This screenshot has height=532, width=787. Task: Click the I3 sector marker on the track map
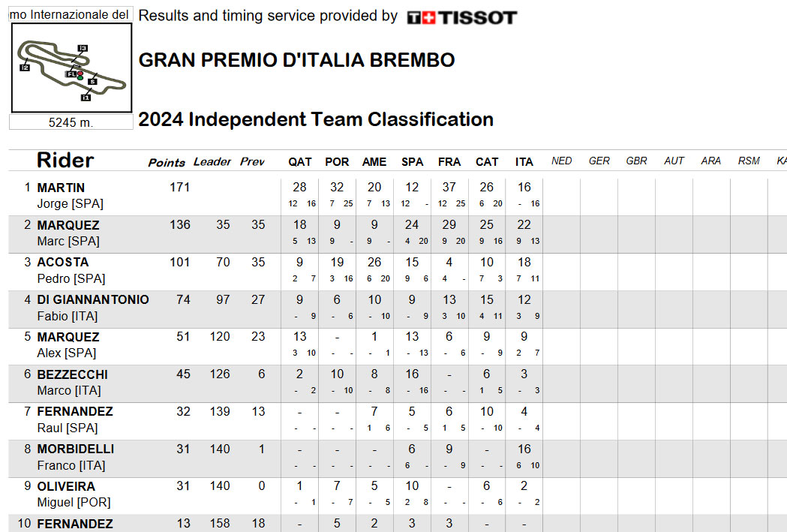pyautogui.click(x=83, y=48)
